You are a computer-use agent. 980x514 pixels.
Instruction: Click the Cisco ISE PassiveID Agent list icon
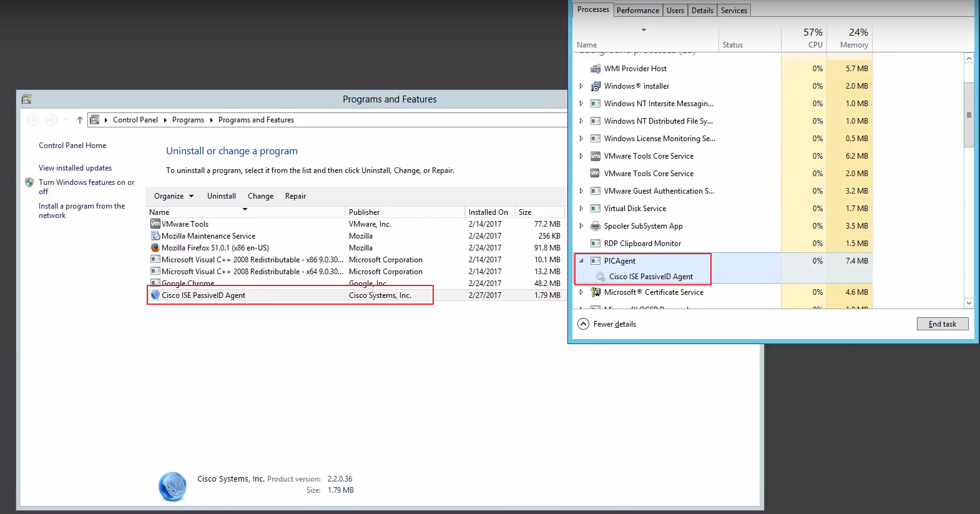click(155, 295)
